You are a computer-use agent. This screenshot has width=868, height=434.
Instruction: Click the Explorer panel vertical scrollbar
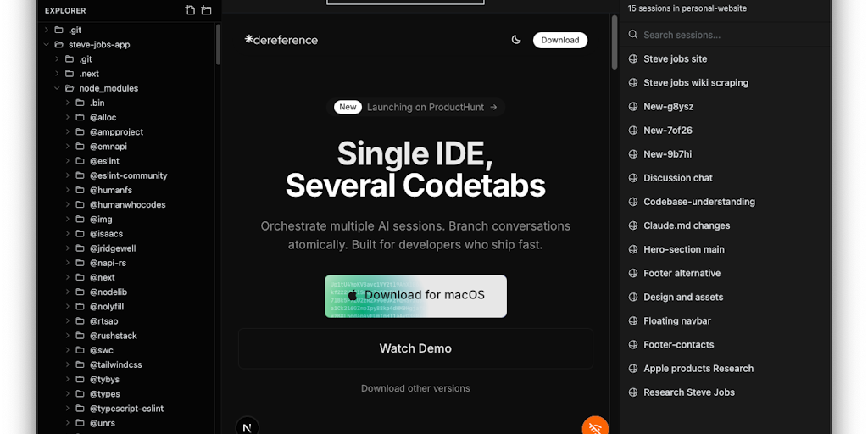click(218, 44)
